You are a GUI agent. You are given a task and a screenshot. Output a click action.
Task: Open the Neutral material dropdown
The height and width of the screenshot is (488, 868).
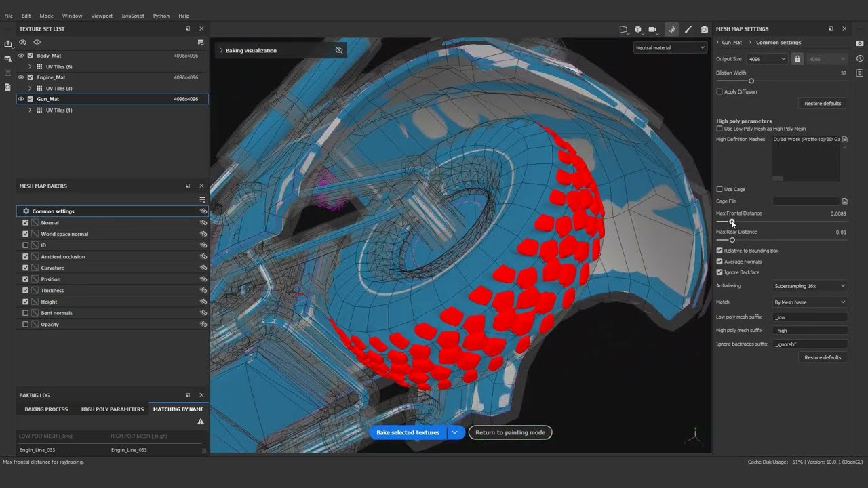click(x=670, y=47)
